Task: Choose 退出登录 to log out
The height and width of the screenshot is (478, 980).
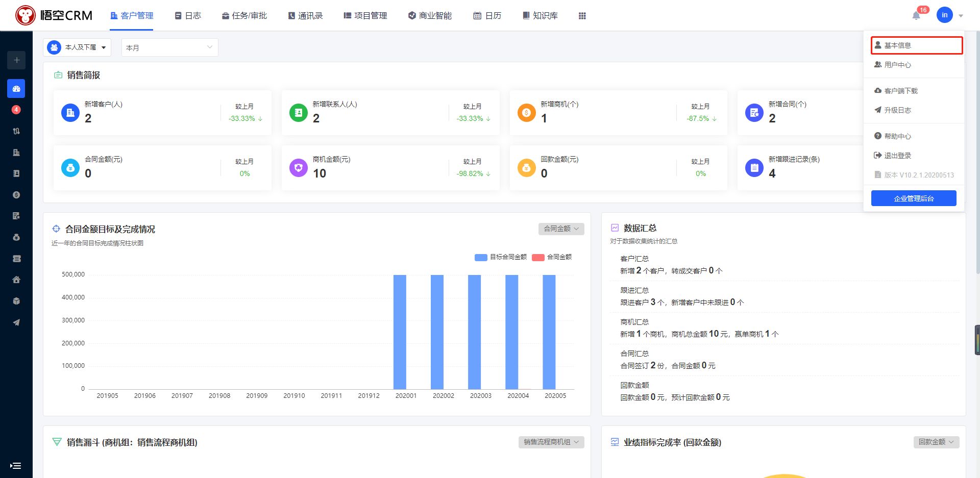Action: click(914, 156)
